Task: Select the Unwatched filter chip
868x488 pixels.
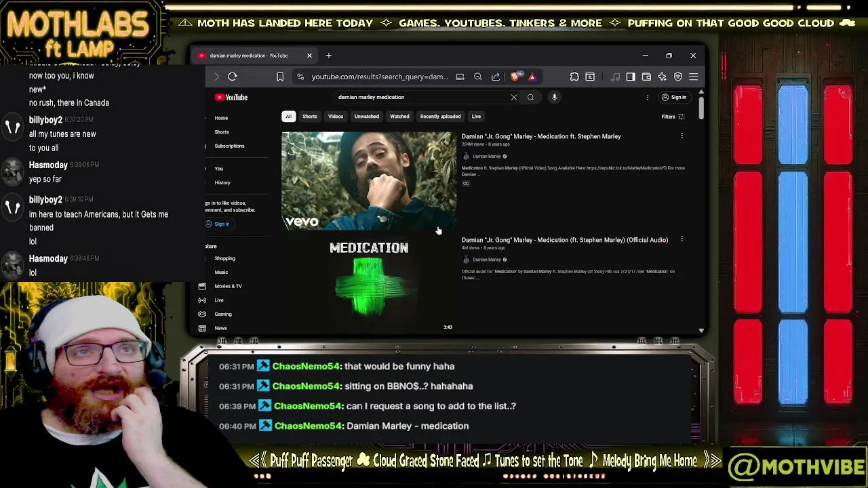Action: coord(366,117)
